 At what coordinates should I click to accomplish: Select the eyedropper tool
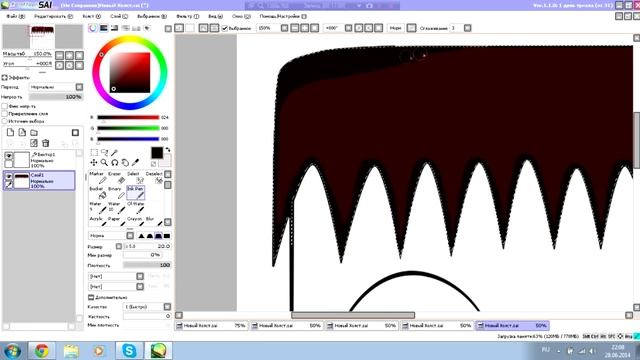point(136,162)
